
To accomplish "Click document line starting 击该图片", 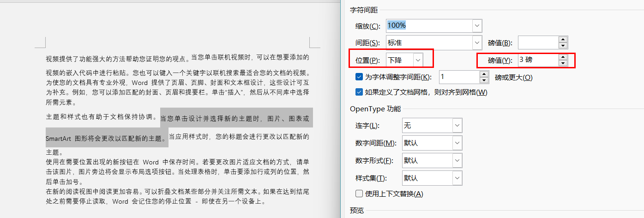I will 177,172.
